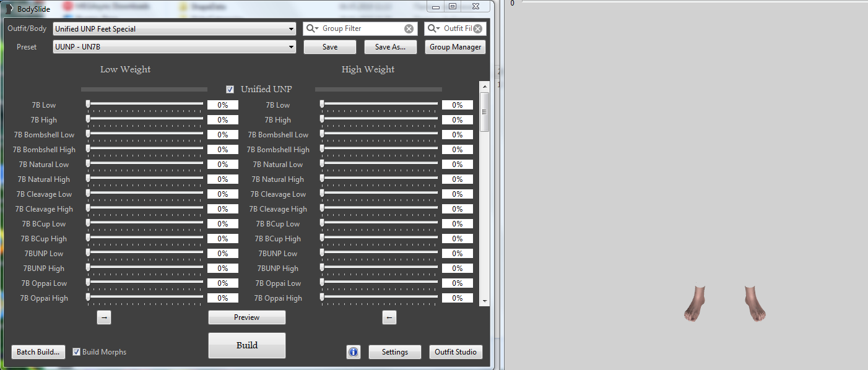
Task: Open the Outfit/Body dropdown list
Action: (291, 29)
